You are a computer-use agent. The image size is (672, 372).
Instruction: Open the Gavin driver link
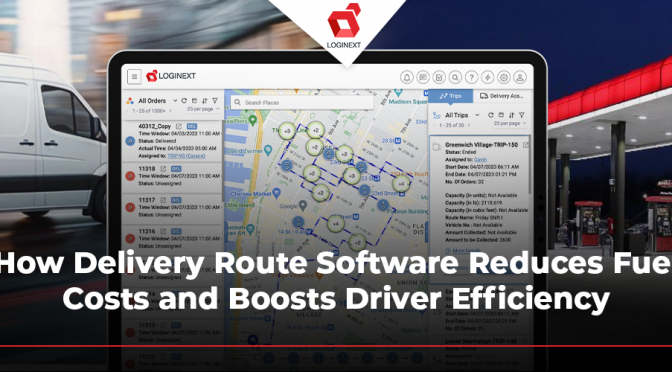coord(480,159)
